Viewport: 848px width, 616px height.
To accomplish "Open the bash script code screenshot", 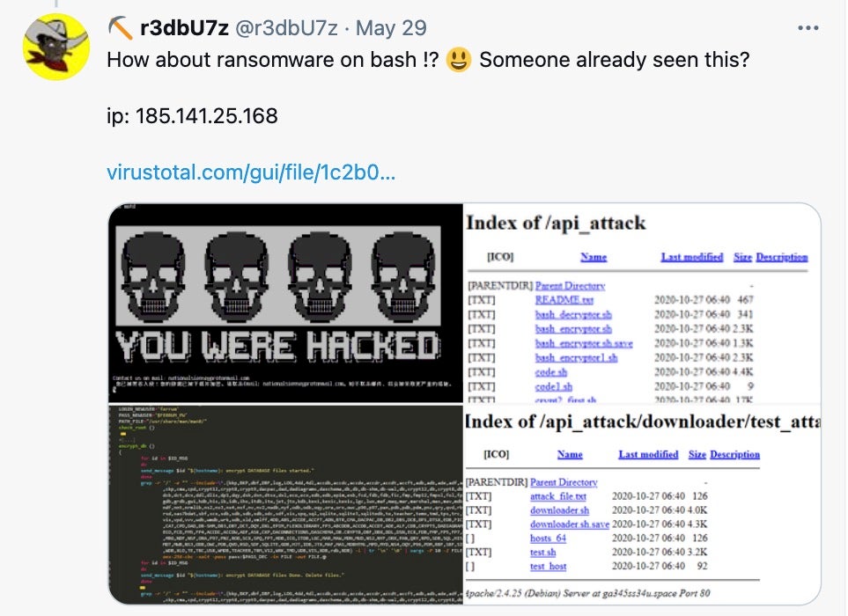I will [285, 504].
